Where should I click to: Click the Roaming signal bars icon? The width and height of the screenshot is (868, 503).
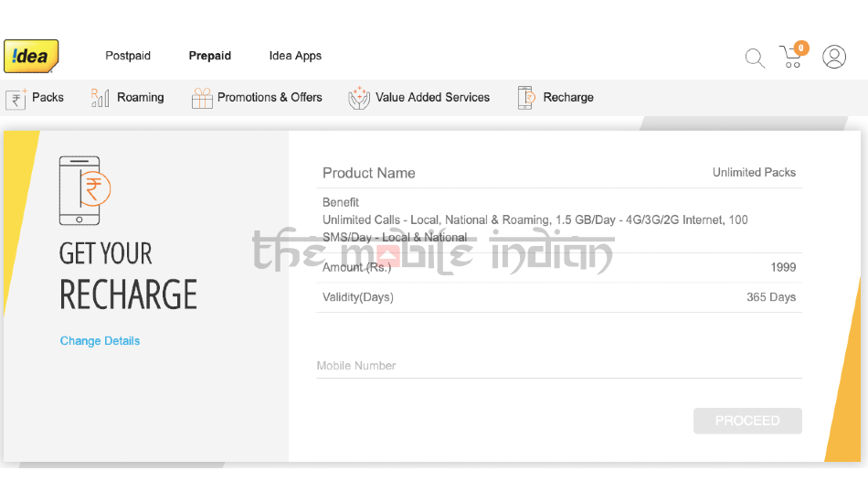point(100,98)
